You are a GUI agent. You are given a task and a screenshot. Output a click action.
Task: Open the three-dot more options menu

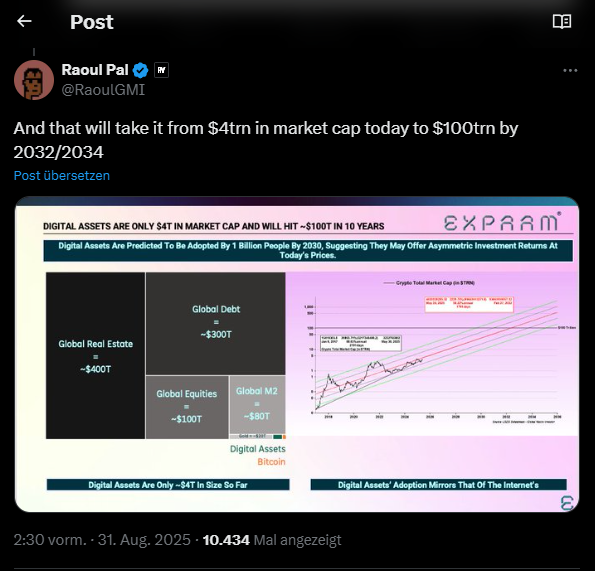click(570, 71)
